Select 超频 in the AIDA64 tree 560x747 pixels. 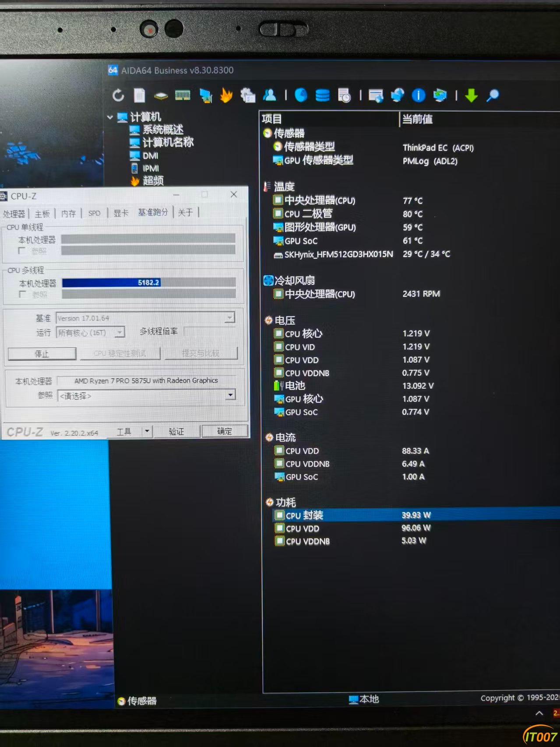coord(147,180)
